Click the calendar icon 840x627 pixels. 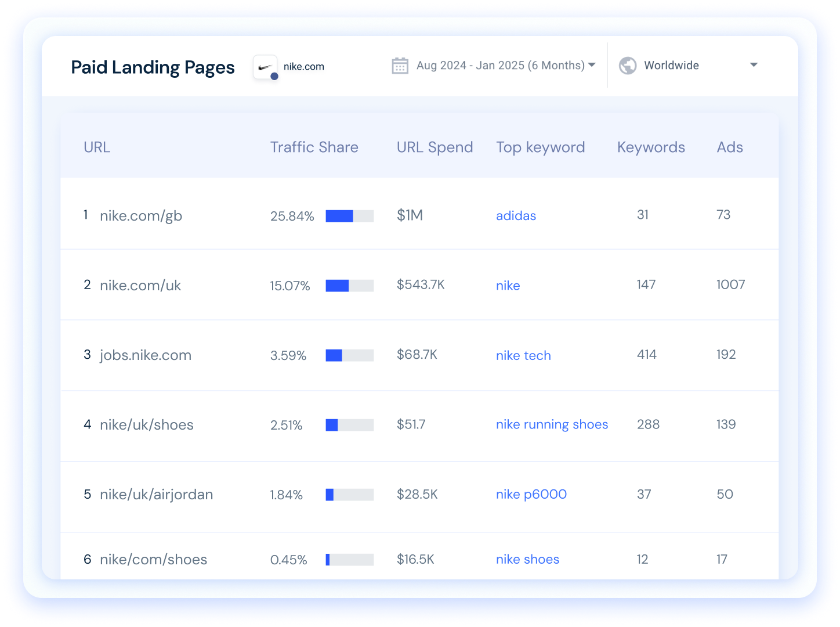click(400, 66)
